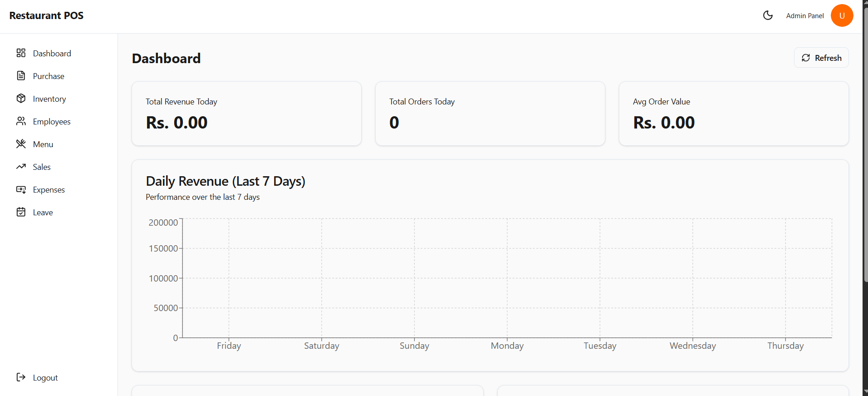Viewport: 868px width, 396px height.
Task: Select the Total Revenue Today card
Action: coord(246,114)
